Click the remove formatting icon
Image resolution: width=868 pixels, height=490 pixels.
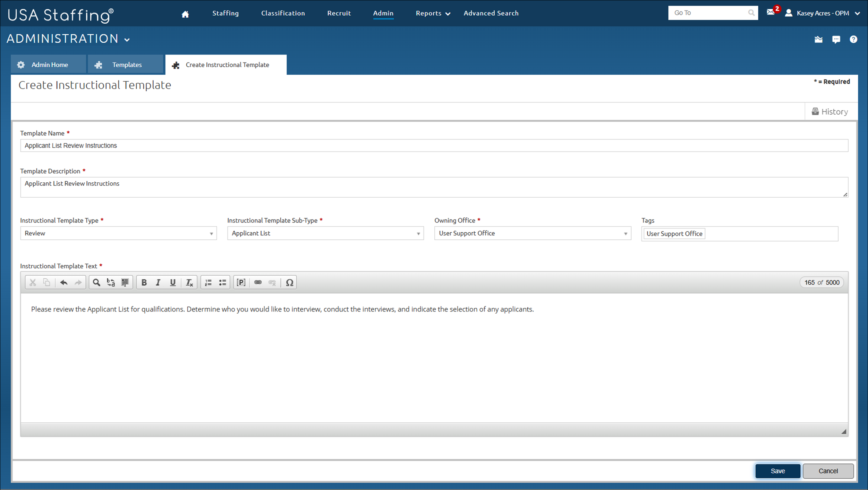(x=189, y=282)
